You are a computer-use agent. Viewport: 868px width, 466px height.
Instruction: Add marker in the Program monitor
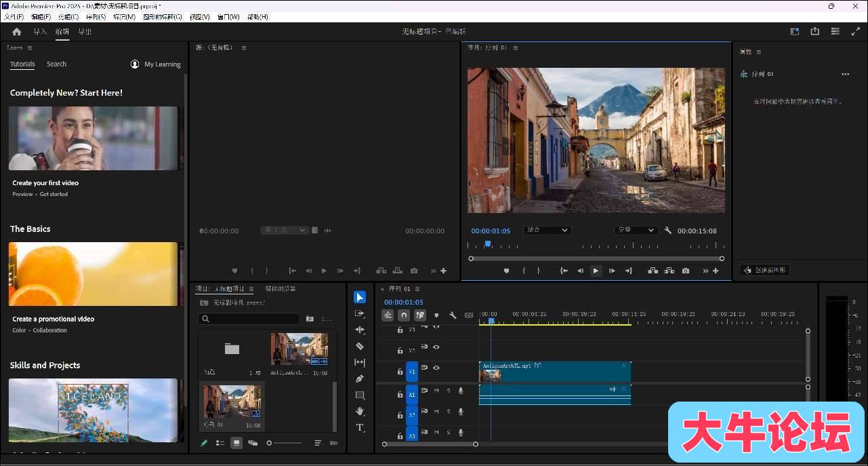tap(506, 271)
